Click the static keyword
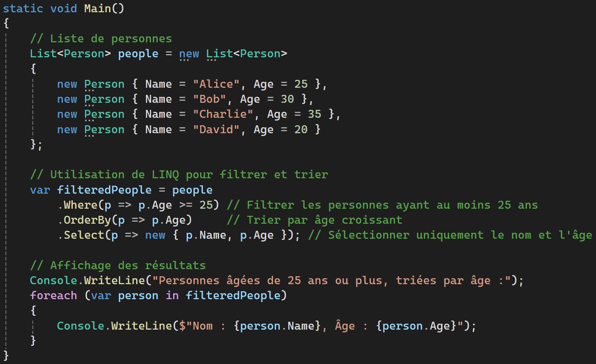This screenshot has width=596, height=364. [x=23, y=8]
